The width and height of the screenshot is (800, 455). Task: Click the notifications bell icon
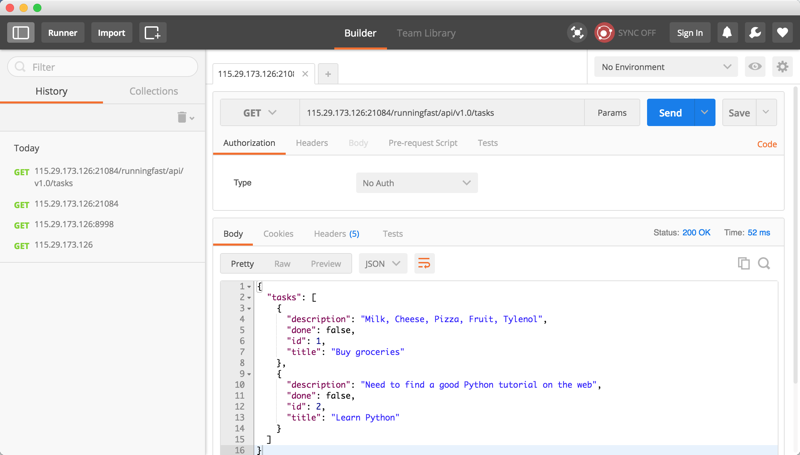click(x=727, y=33)
